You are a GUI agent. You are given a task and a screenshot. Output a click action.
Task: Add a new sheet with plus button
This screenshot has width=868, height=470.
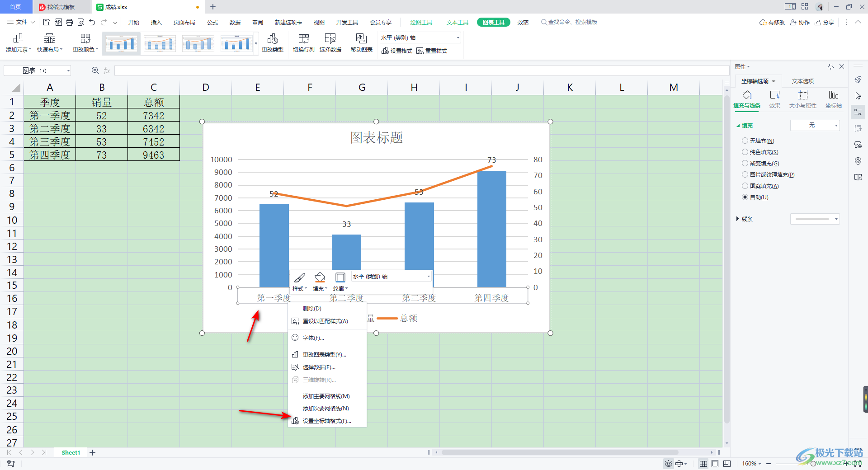(x=92, y=452)
